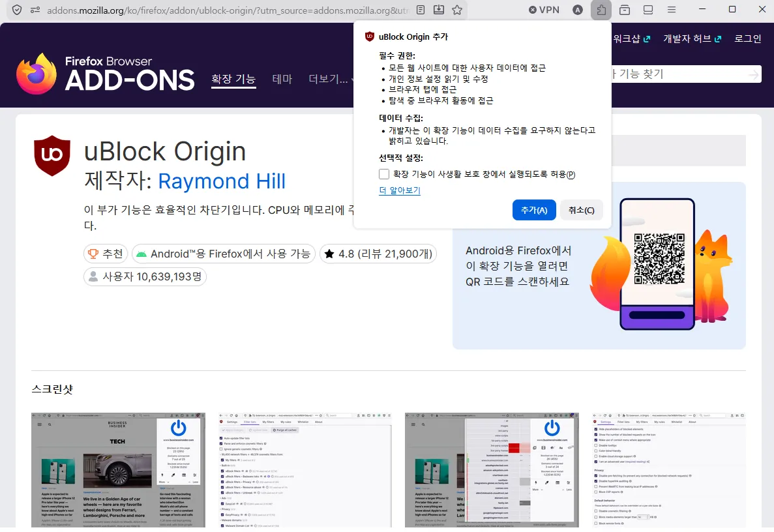The height and width of the screenshot is (532, 774).
Task: Maximize the browser window
Action: pos(732,9)
